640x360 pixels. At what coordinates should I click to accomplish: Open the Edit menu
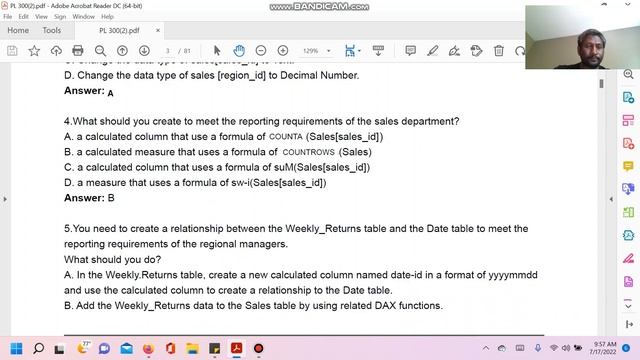(23, 17)
